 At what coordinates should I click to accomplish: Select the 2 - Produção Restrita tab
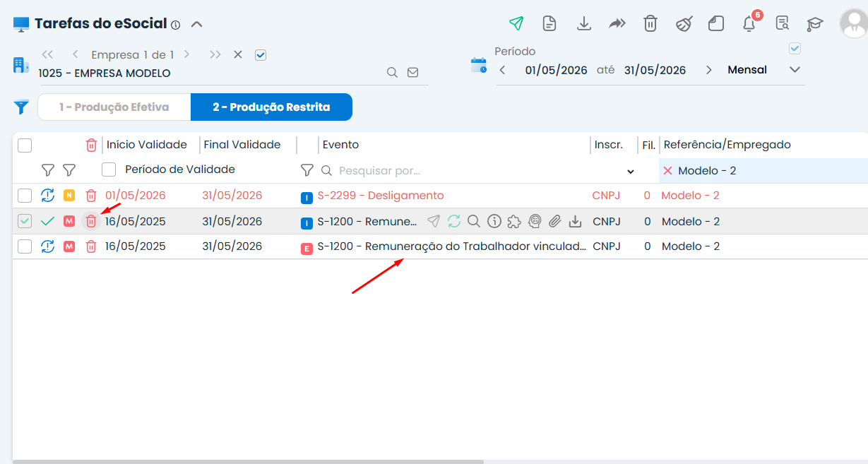tap(271, 107)
